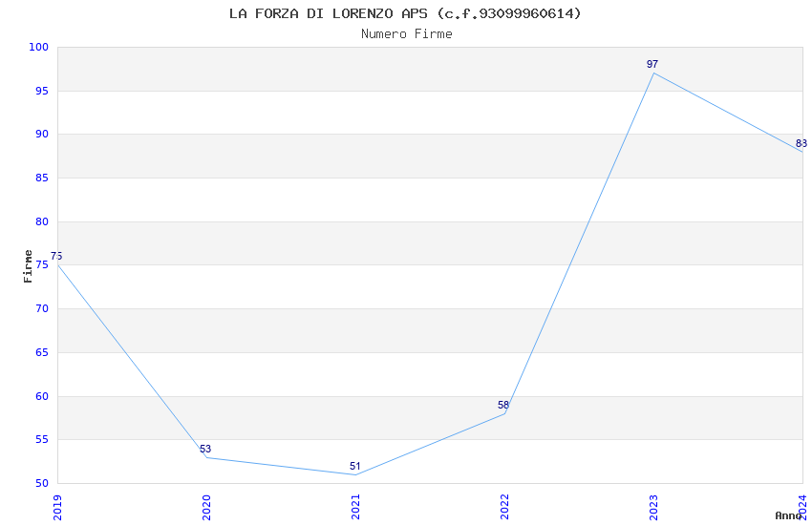812x525 pixels.
Task: Select the data label 51 for 2021
Action: tap(354, 466)
